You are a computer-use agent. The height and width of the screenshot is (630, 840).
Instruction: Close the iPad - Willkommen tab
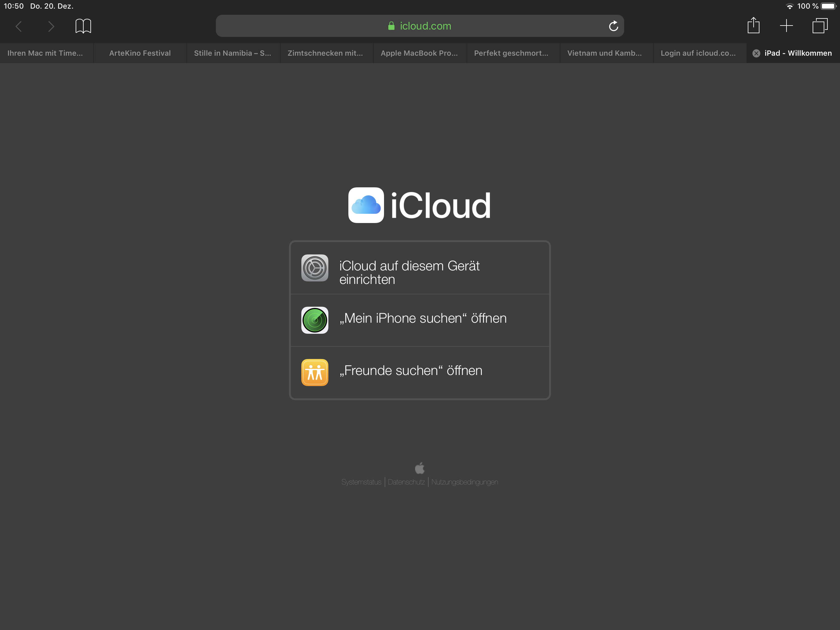point(756,53)
